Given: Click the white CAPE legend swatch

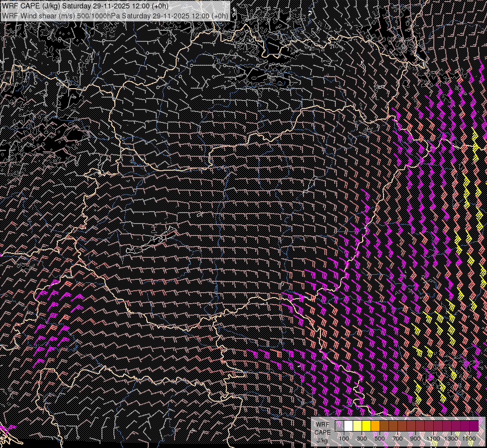Looking at the screenshot, I should click(349, 426).
